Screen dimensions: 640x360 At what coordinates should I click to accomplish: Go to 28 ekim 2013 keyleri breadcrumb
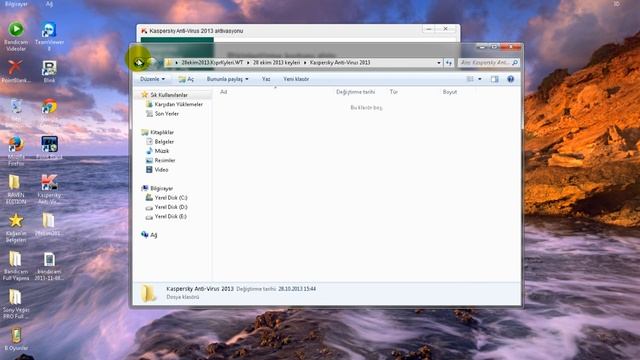coord(276,62)
